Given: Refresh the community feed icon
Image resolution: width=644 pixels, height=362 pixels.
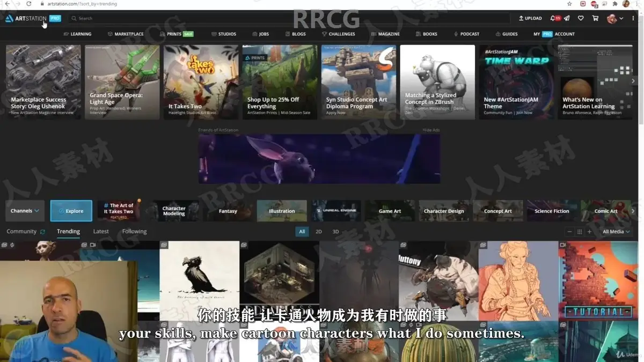Looking at the screenshot, I should 43,232.
